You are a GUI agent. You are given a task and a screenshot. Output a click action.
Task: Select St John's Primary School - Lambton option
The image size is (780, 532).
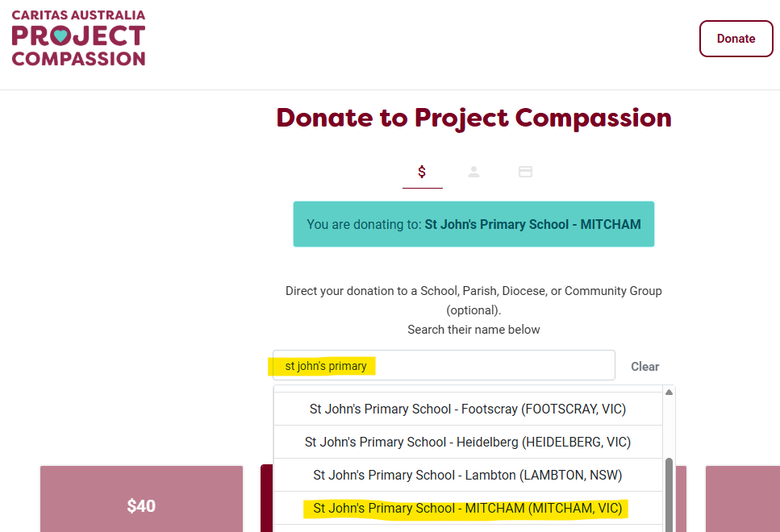pyautogui.click(x=468, y=475)
